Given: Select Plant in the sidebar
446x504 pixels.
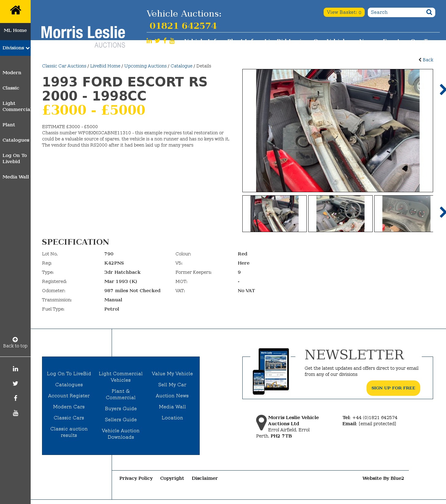Looking at the screenshot, I should 9,125.
